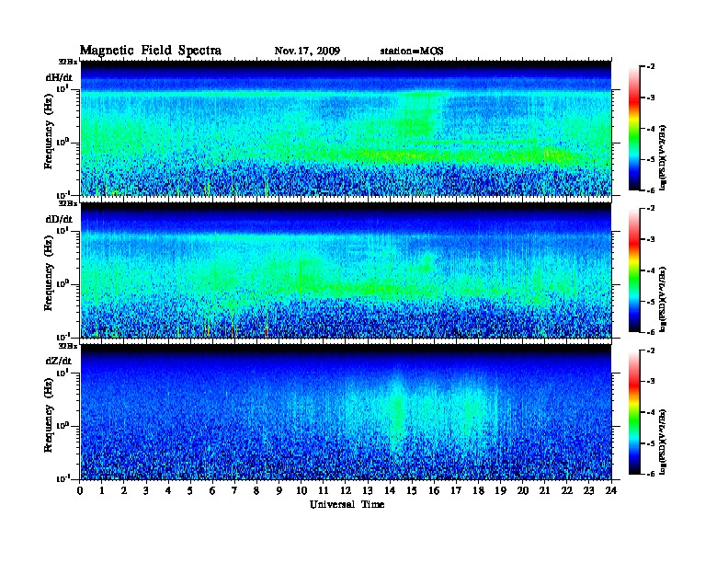Image resolution: width=728 pixels, height=563 pixels.
Task: Click the '-4' tick on dH/dt color bar
Action: click(x=651, y=129)
